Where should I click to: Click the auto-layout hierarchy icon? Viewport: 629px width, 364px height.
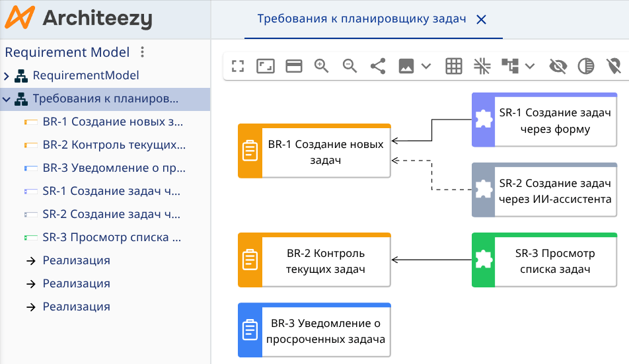510,66
